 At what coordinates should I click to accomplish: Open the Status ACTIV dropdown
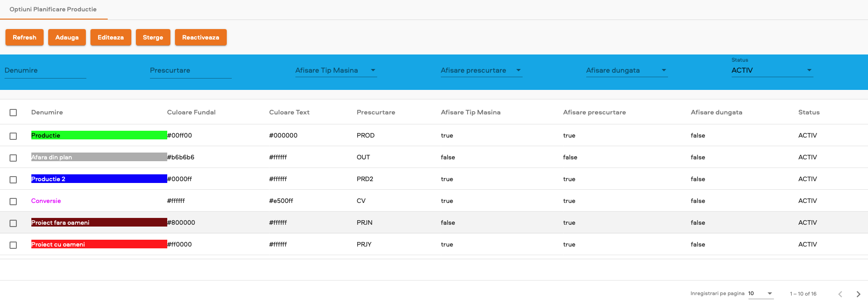(x=772, y=70)
